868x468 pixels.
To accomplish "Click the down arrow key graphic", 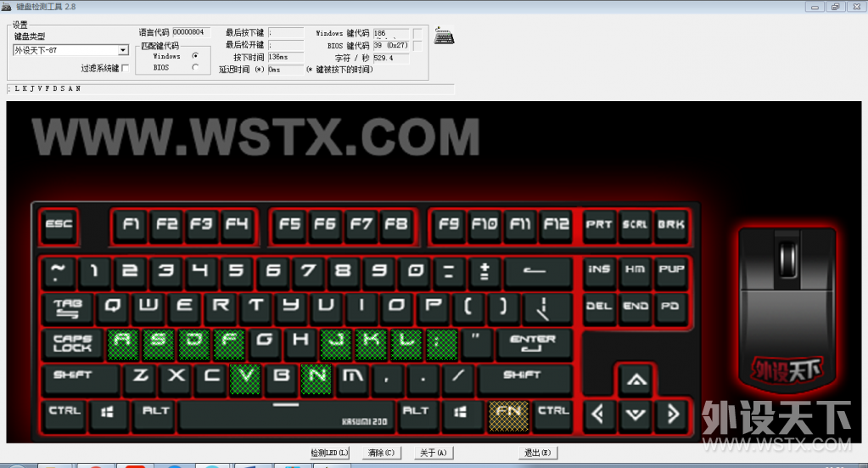I will click(636, 414).
